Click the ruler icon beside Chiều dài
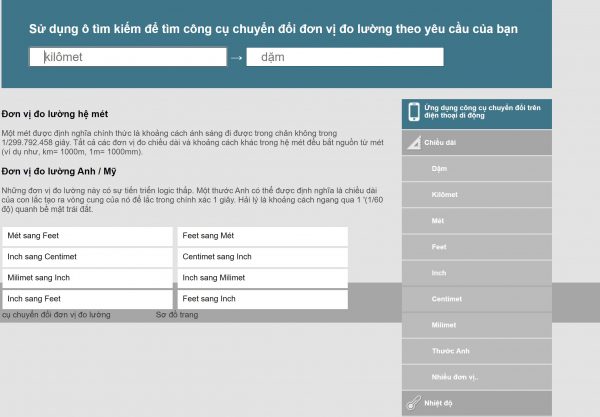Image resolution: width=600 pixels, height=417 pixels. coord(414,143)
